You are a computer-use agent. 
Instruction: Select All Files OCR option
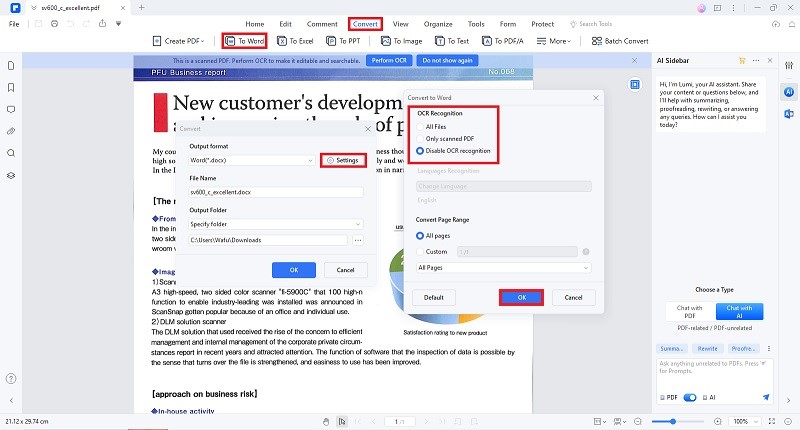coord(420,127)
